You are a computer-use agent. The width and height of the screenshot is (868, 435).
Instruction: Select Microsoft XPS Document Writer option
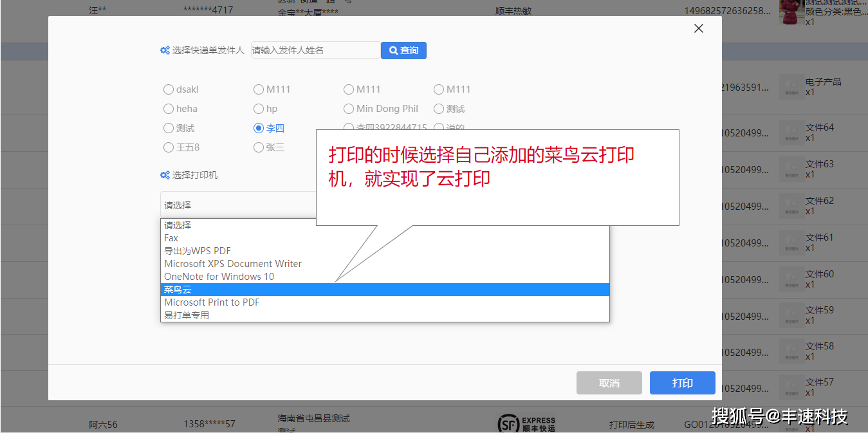coord(385,264)
